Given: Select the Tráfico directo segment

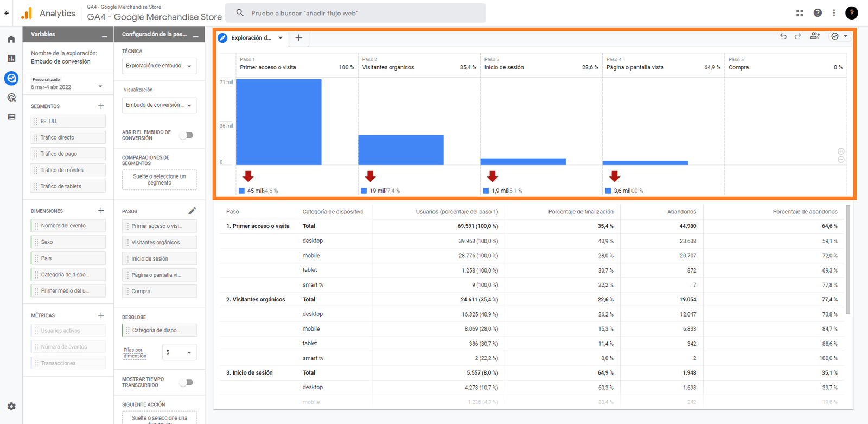Looking at the screenshot, I should [68, 137].
